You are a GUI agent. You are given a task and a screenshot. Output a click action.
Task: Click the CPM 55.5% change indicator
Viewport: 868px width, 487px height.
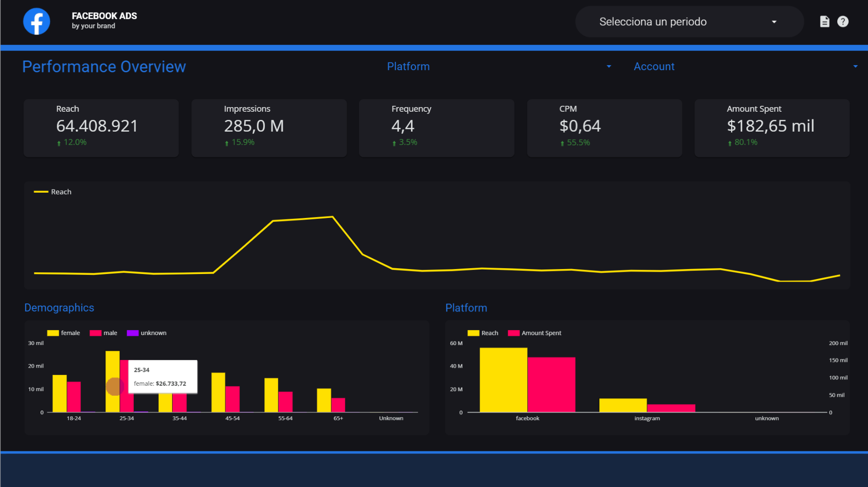575,142
